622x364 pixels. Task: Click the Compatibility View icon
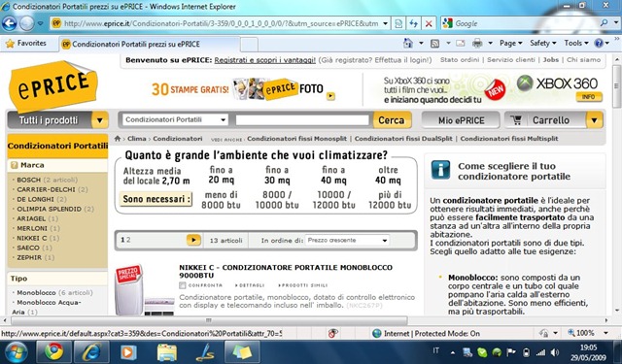pyautogui.click(x=398, y=23)
